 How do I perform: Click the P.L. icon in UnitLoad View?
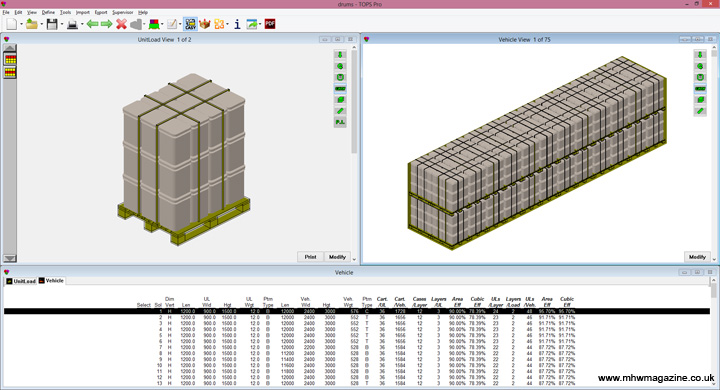click(x=340, y=122)
